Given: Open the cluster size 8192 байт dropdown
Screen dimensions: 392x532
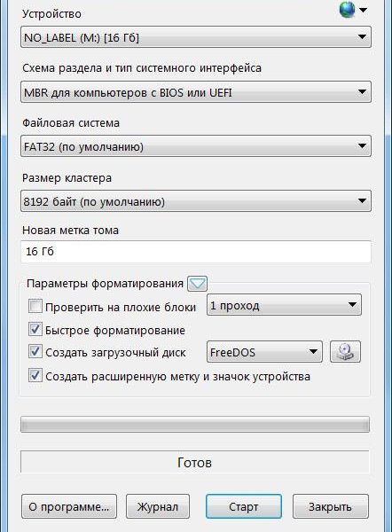Looking at the screenshot, I should coord(196,201).
